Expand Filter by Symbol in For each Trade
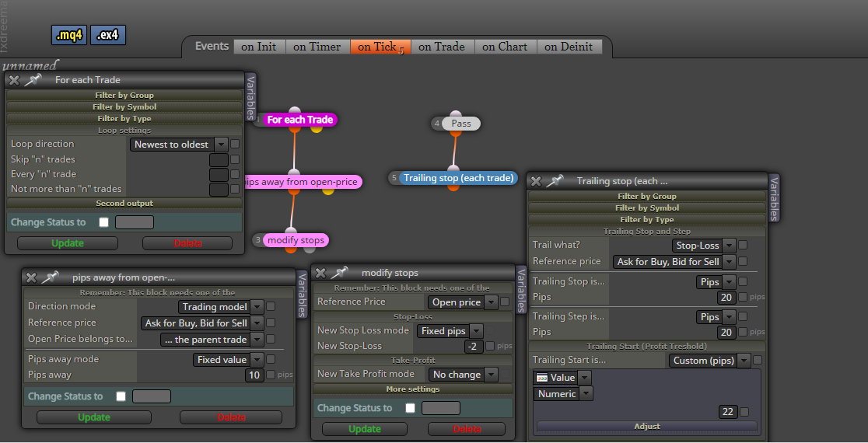The width and height of the screenshot is (868, 443). [124, 106]
